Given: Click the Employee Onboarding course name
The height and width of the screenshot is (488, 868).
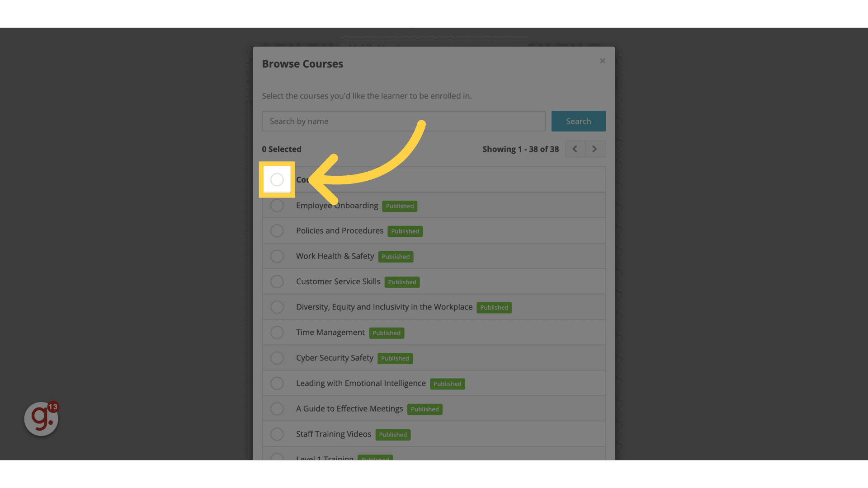Looking at the screenshot, I should click(x=337, y=206).
